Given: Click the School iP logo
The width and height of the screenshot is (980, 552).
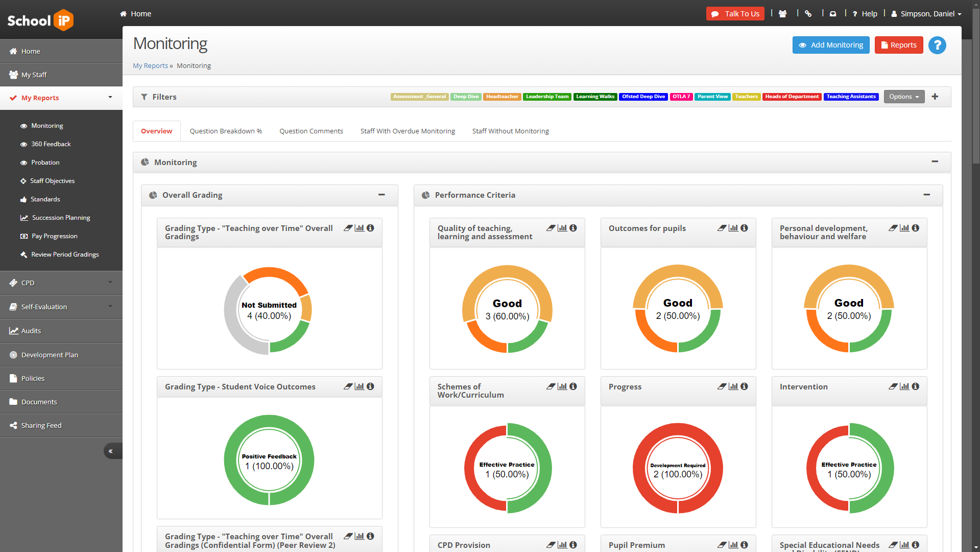Looking at the screenshot, I should pos(40,20).
